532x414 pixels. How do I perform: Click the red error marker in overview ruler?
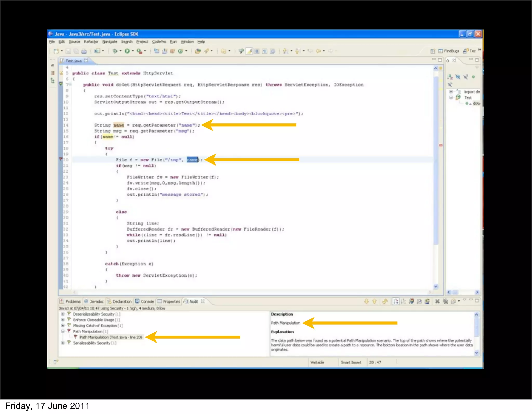click(441, 145)
